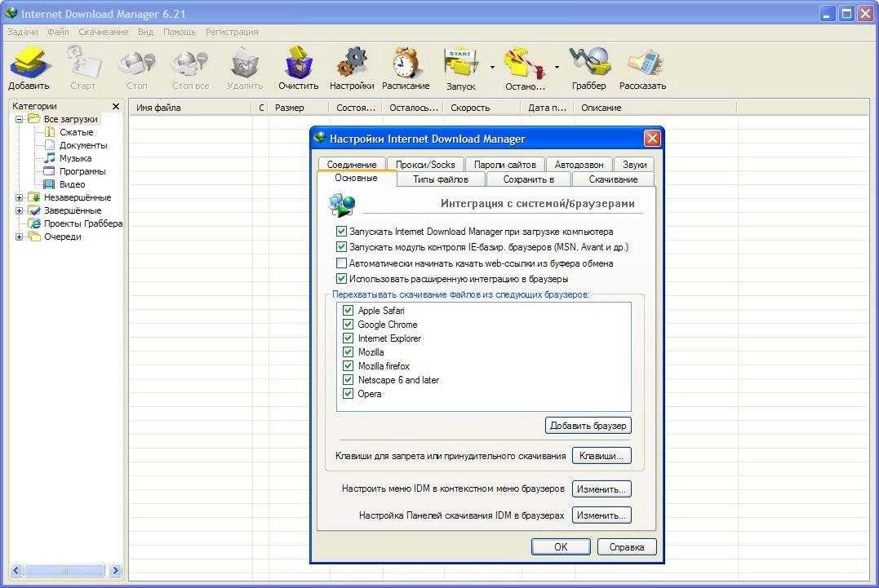
Task: Select the Видео category
Action: coord(73,184)
